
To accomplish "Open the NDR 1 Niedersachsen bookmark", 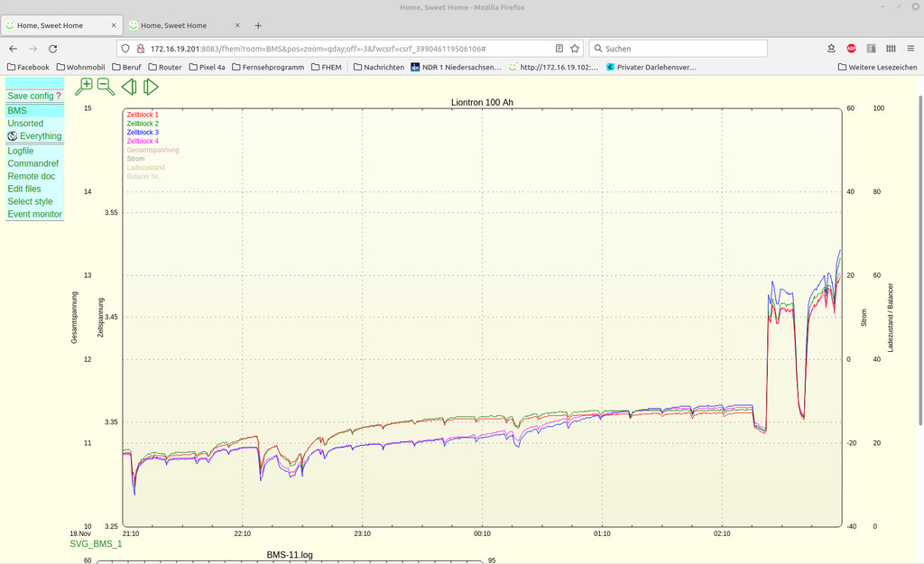I will [x=456, y=67].
